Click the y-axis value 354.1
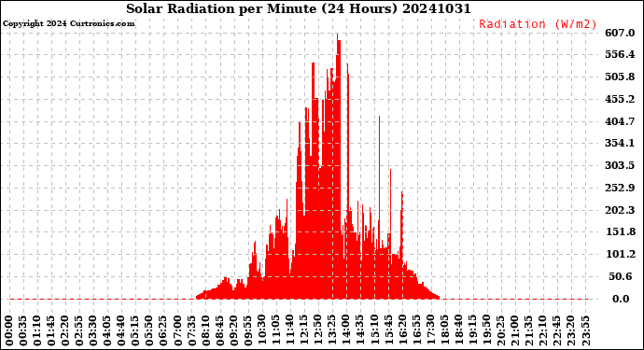This screenshot has width=644, height=350. [620, 144]
